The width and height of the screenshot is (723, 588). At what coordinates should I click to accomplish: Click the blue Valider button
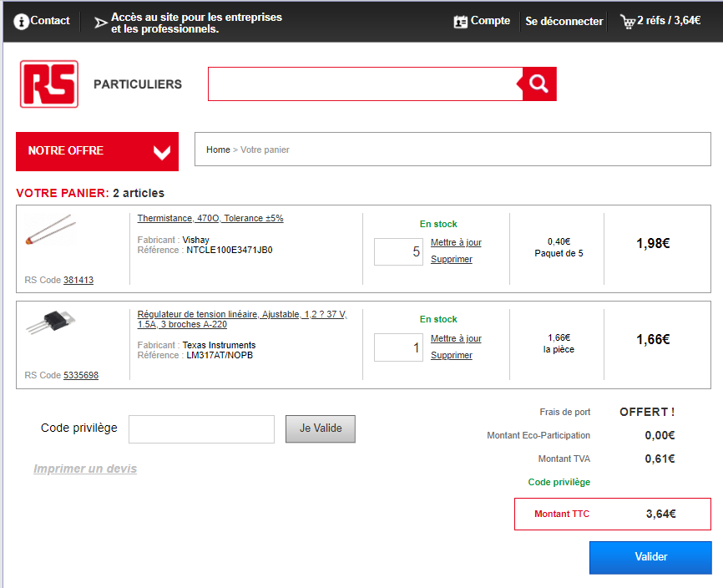(650, 558)
